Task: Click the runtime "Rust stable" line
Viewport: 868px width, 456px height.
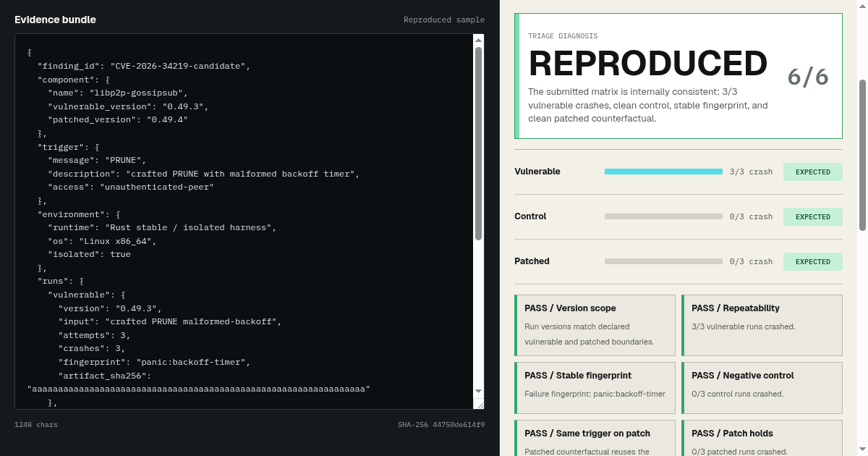Action: tap(162, 227)
